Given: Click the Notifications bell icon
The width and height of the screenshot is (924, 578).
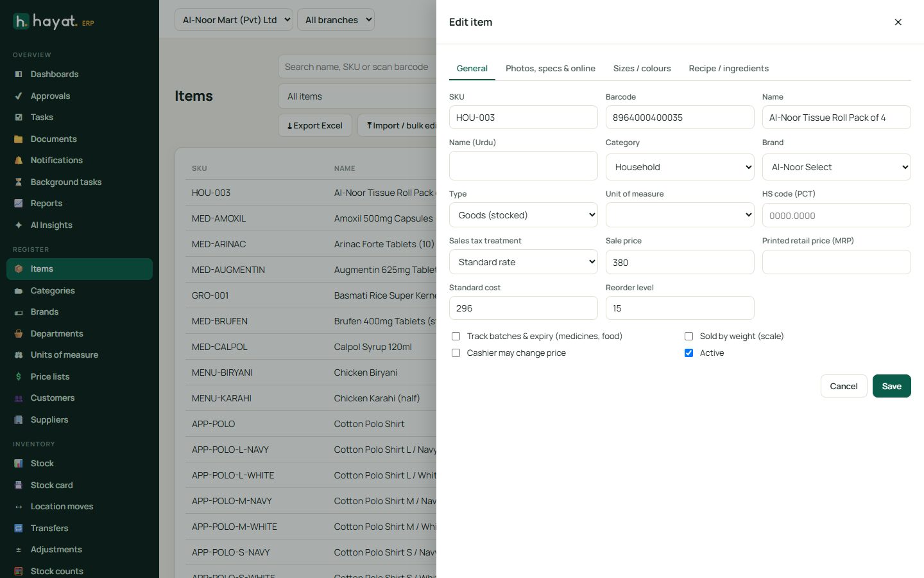Looking at the screenshot, I should pyautogui.click(x=19, y=161).
